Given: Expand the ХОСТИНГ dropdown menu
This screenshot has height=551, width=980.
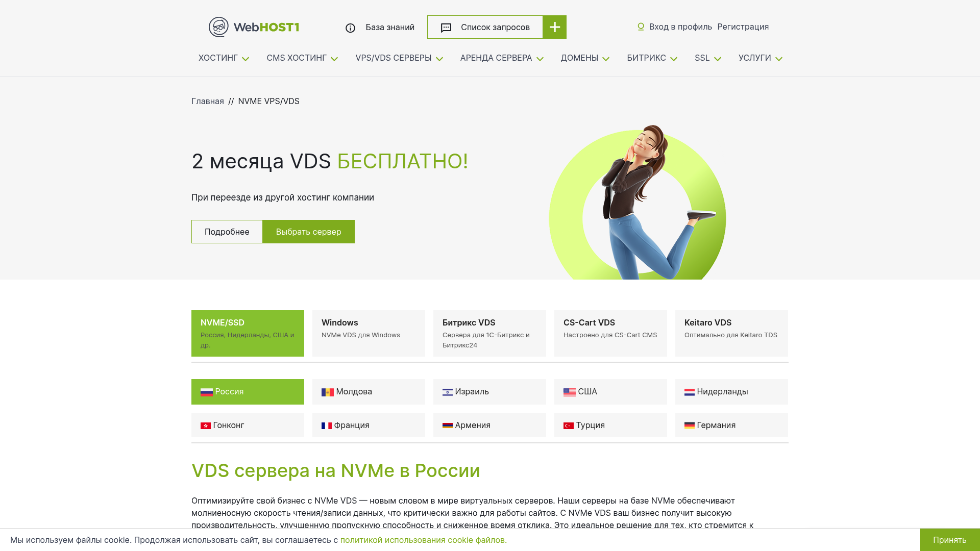Looking at the screenshot, I should pos(224,58).
